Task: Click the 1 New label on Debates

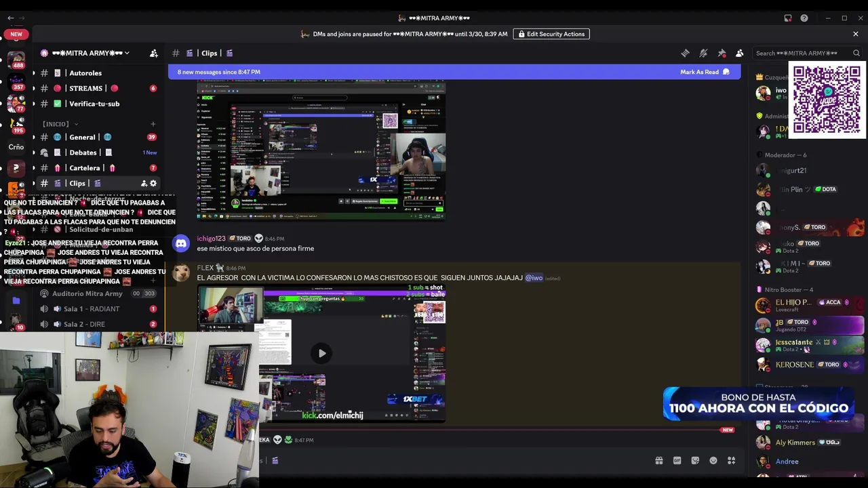Action: [x=150, y=152]
